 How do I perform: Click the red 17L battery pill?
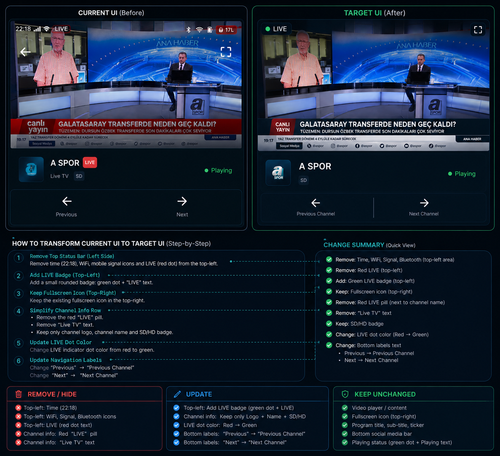[x=227, y=30]
